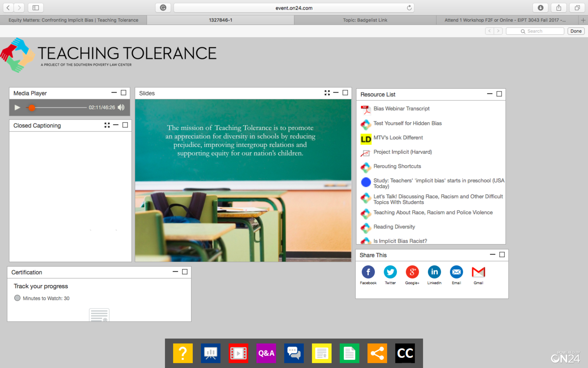Click the green Resource List dock icon
588x368 pixels.
(x=349, y=353)
